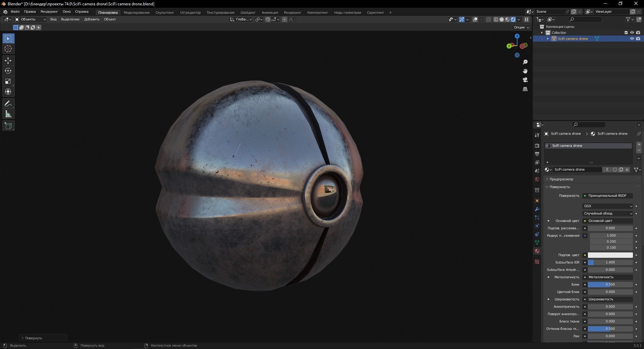Open the Output properties tab

click(537, 154)
